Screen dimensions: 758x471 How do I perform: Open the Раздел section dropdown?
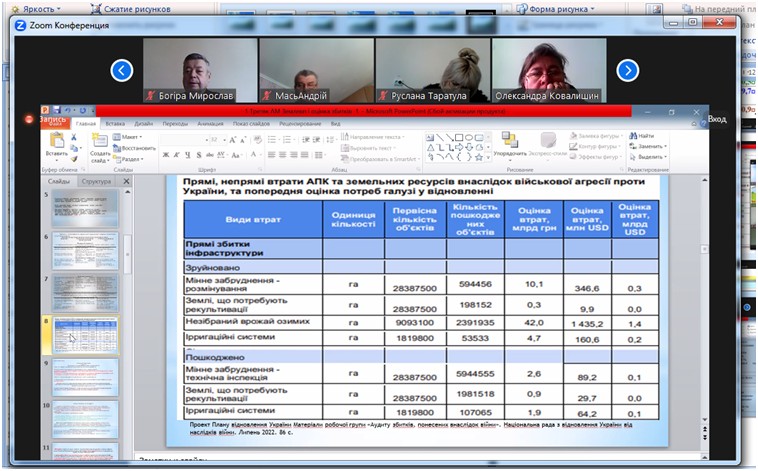(129, 159)
